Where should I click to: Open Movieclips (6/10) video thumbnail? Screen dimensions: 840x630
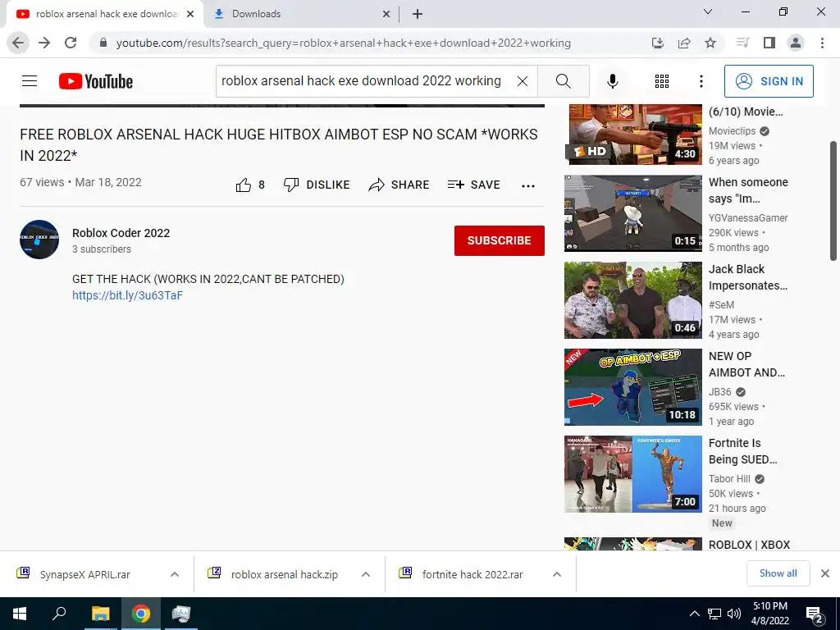click(x=633, y=134)
